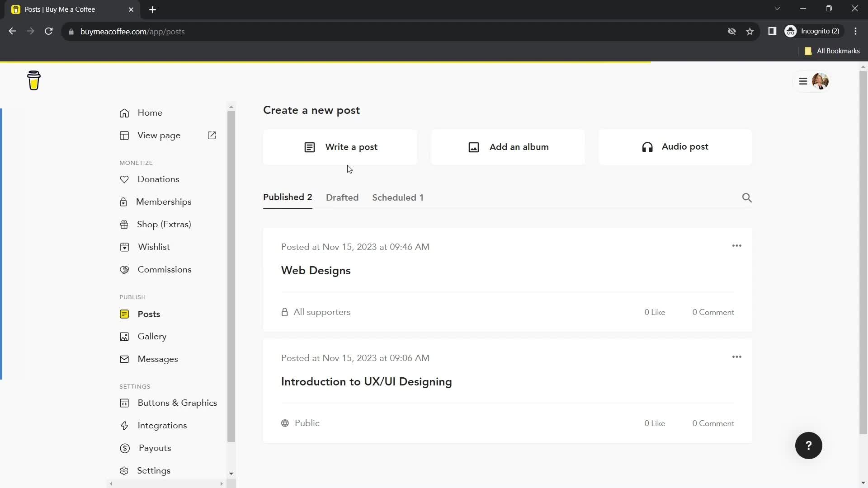Click the Drafted tab to view drafts
Image resolution: width=868 pixels, height=488 pixels.
pyautogui.click(x=342, y=197)
